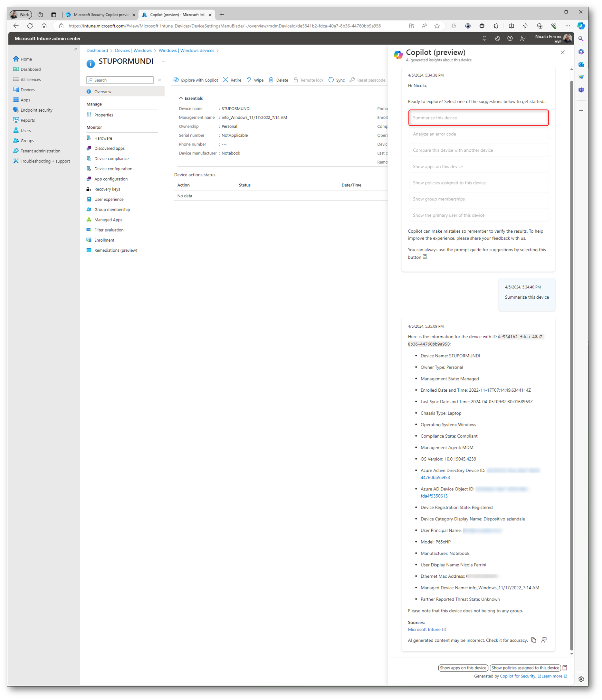
Task: Open the help question mark icon
Action: coord(510,39)
